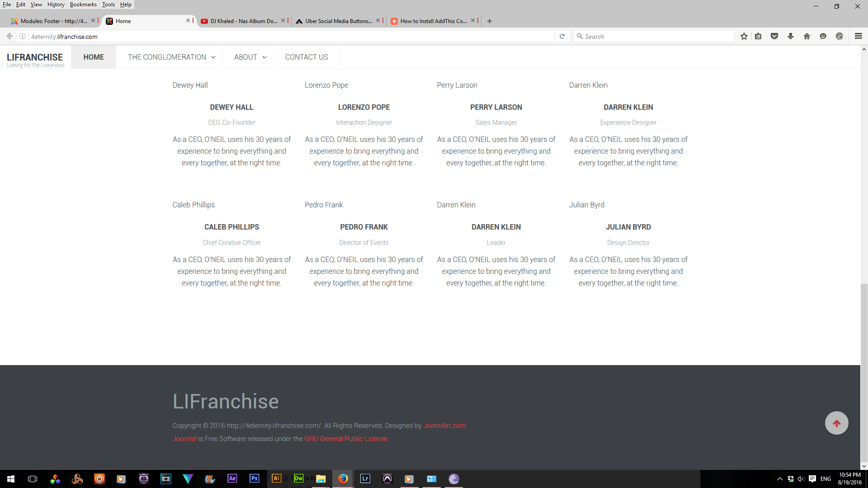
Task: Open GNU General Public License link
Action: click(346, 439)
